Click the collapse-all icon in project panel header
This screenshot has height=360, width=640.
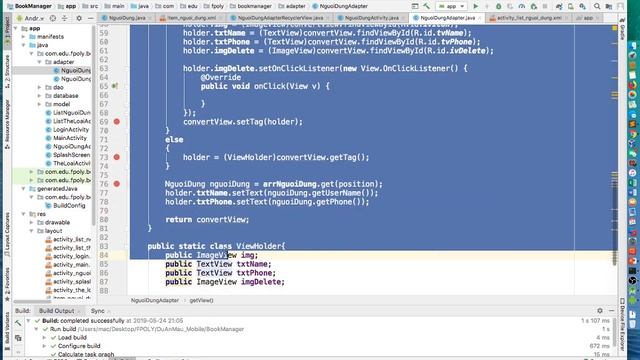point(64,18)
